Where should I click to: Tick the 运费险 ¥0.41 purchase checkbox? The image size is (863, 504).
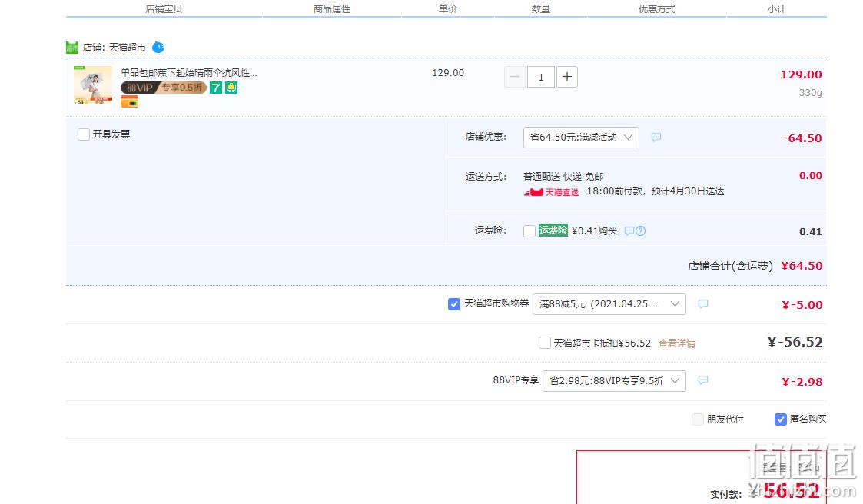coord(529,231)
